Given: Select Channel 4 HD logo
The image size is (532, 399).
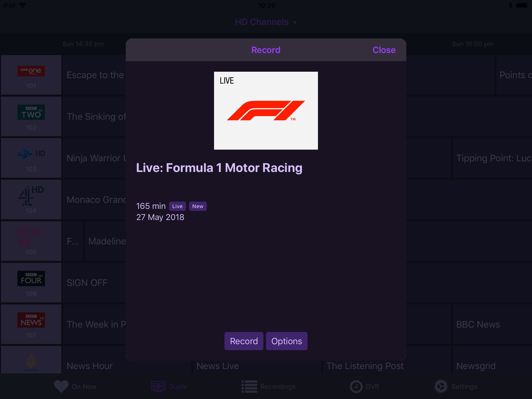Looking at the screenshot, I should (x=31, y=195).
